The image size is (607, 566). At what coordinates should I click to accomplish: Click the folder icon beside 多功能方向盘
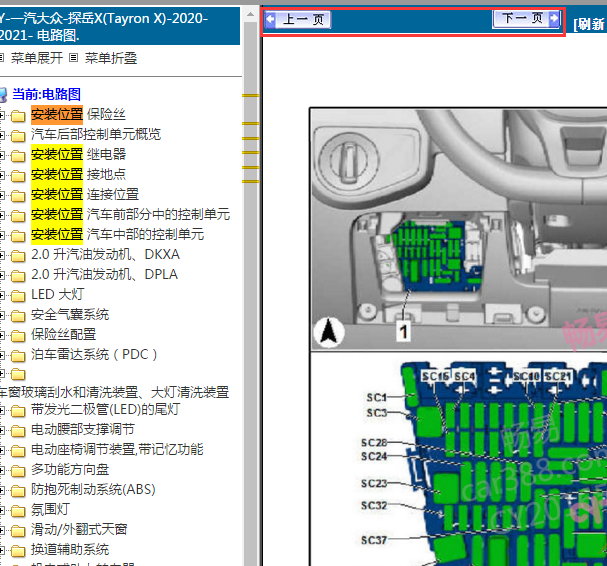[18, 470]
